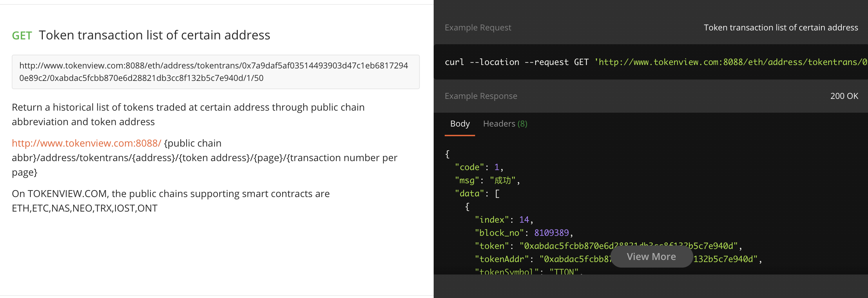This screenshot has width=868, height=298.
Task: Click the path template '{public chain abbr}/address/tokentrans/...' text
Action: [x=204, y=158]
